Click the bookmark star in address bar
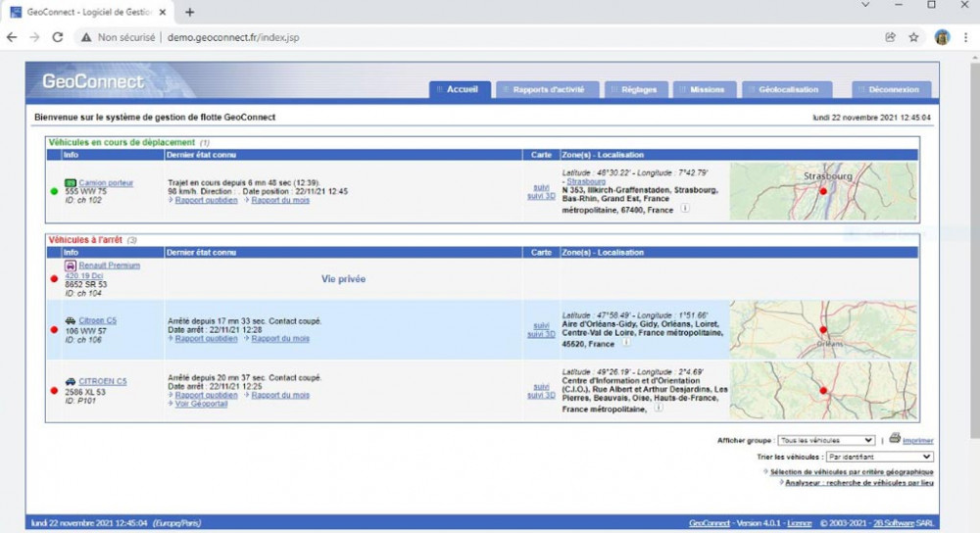This screenshot has width=980, height=533. pyautogui.click(x=913, y=37)
